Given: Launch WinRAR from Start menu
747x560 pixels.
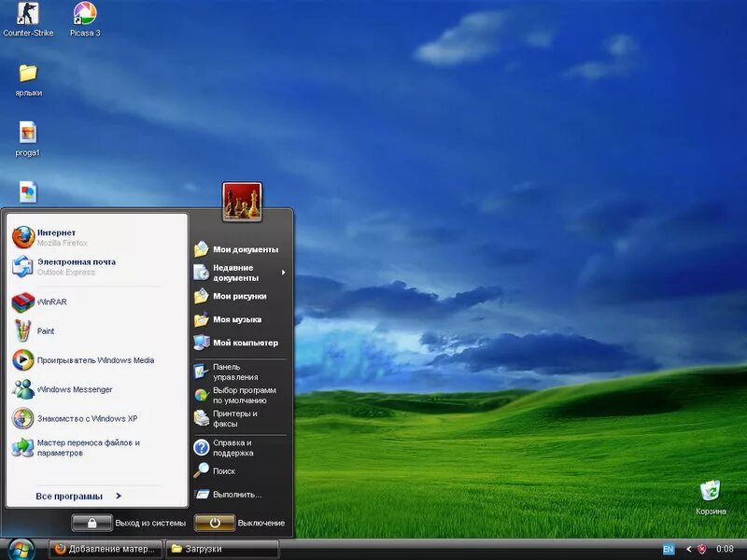Looking at the screenshot, I should pos(22,301).
